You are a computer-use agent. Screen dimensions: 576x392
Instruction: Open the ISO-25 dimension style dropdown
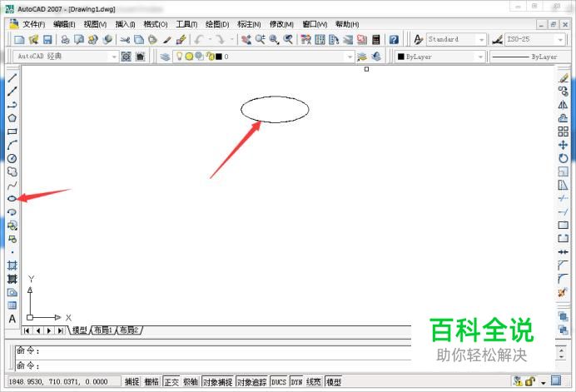tap(560, 39)
